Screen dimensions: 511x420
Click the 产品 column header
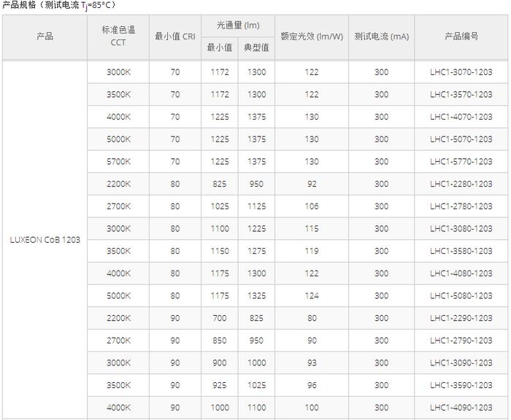tap(45, 36)
